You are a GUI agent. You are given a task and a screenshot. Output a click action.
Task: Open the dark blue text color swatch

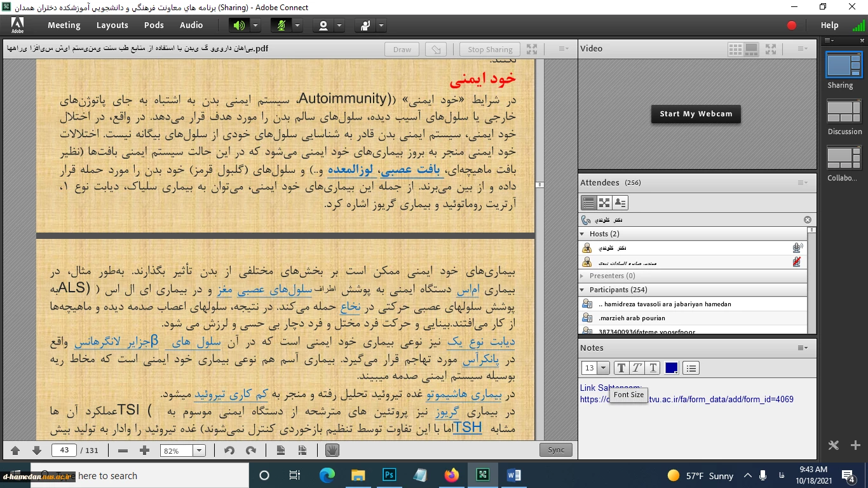tap(672, 368)
